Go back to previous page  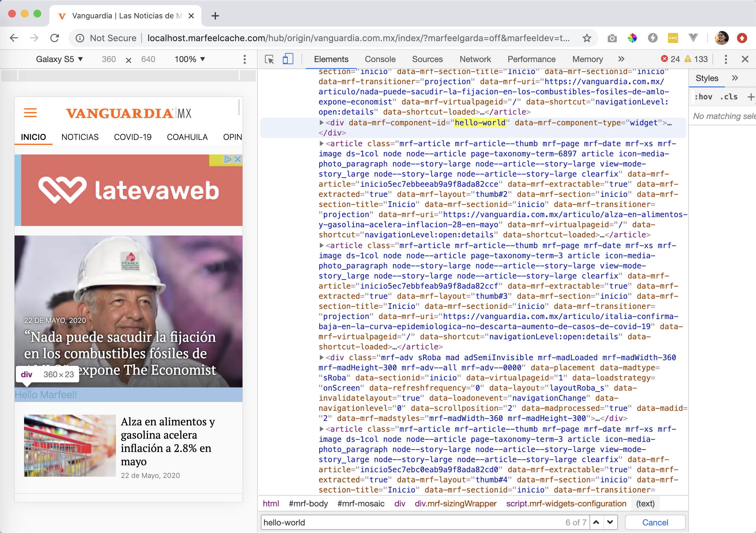point(14,38)
